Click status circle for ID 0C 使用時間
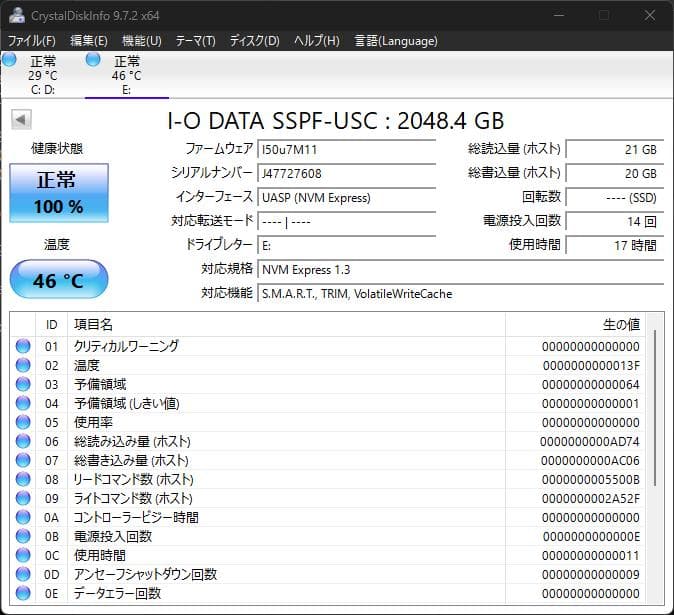674x615 pixels. pos(23,555)
